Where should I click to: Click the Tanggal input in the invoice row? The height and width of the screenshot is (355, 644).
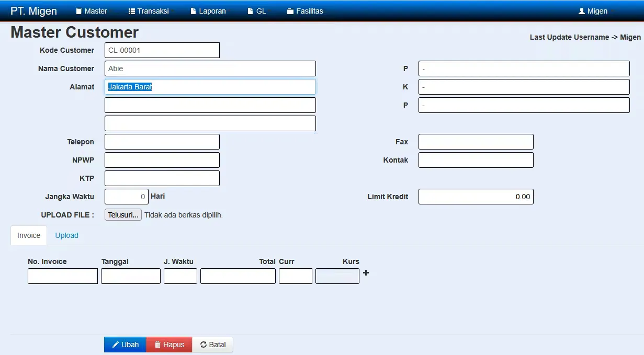tap(131, 276)
